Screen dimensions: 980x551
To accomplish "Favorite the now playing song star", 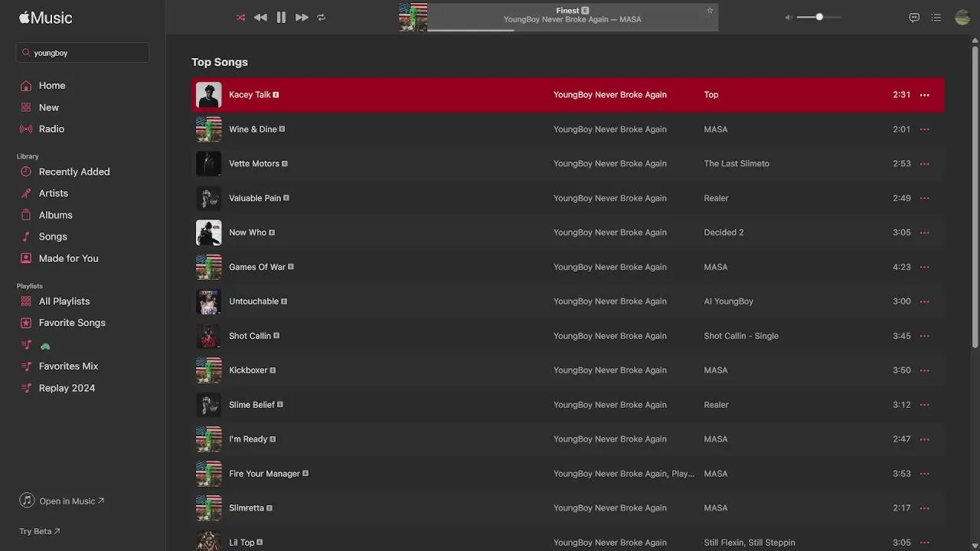I will tap(710, 11).
